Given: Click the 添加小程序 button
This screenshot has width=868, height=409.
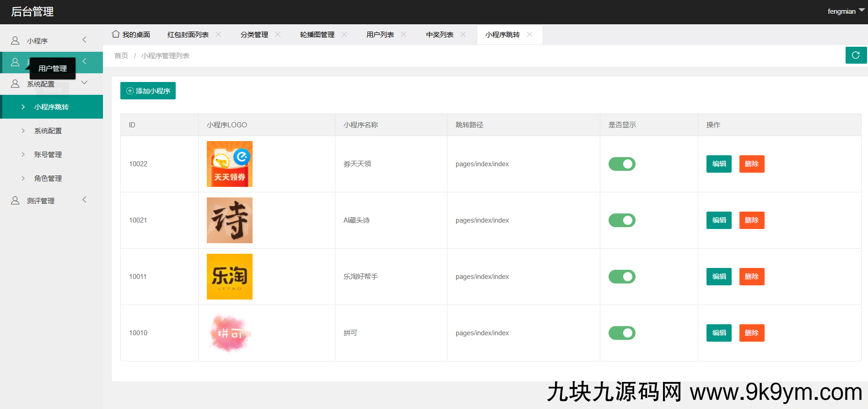Looking at the screenshot, I should point(148,91).
